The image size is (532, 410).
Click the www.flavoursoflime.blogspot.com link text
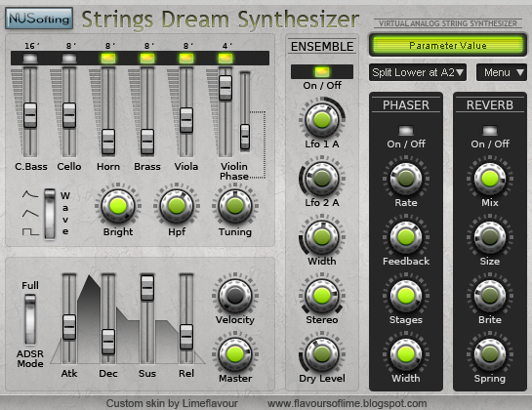347,403
